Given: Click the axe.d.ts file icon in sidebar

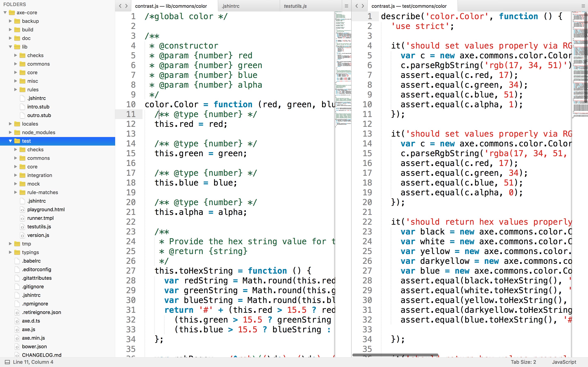Looking at the screenshot, I should coord(17,321).
